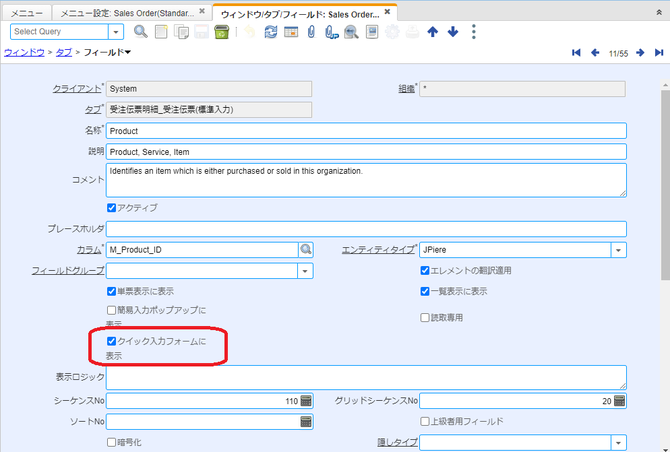Enable the 暗号化 checkbox
This screenshot has height=452, width=670.
coord(112,442)
